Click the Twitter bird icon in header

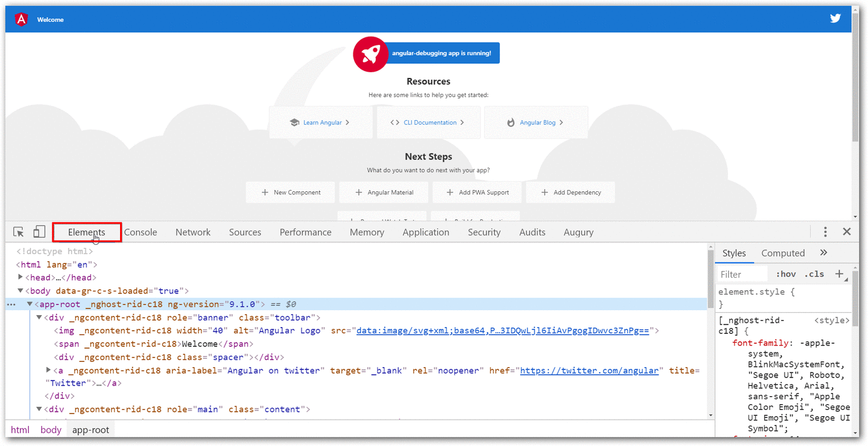[835, 18]
